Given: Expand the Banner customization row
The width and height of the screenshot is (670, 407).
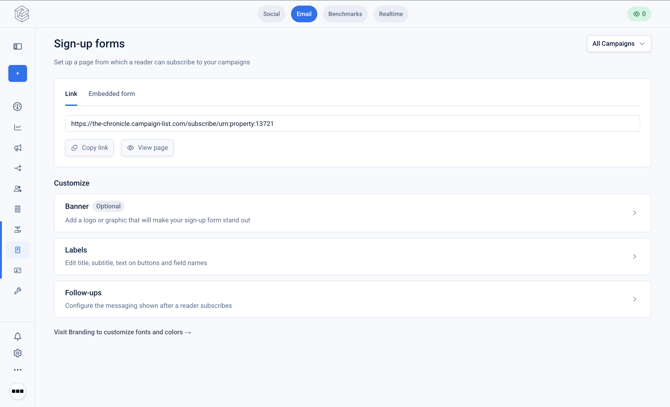Looking at the screenshot, I should click(353, 213).
